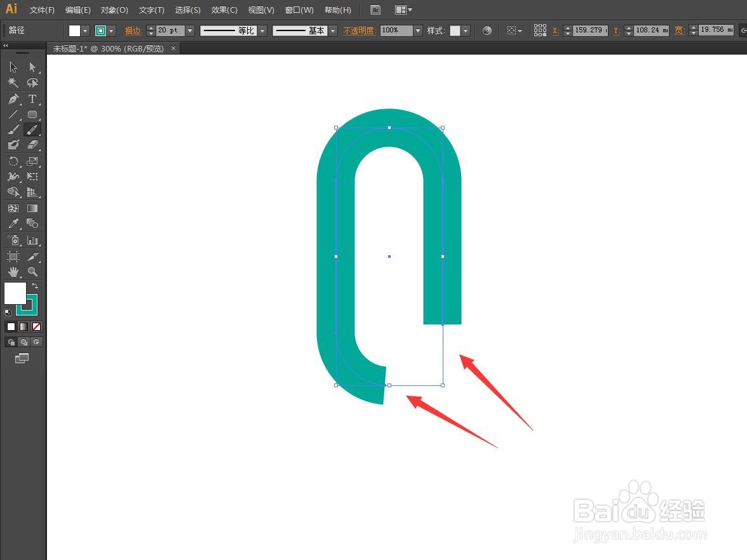Open the variable width profile dropdown 等比
Image resolution: width=747 pixels, height=560 pixels.
coord(262,31)
